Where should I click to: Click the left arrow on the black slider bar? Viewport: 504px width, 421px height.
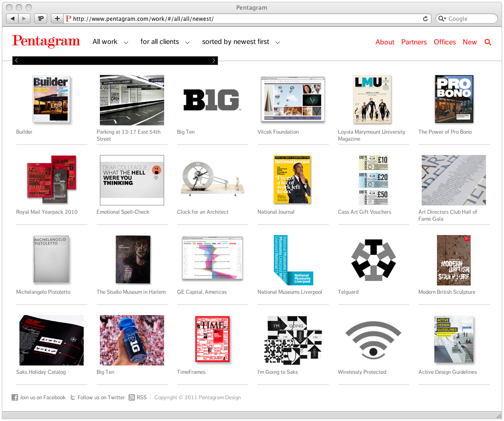click(16, 61)
